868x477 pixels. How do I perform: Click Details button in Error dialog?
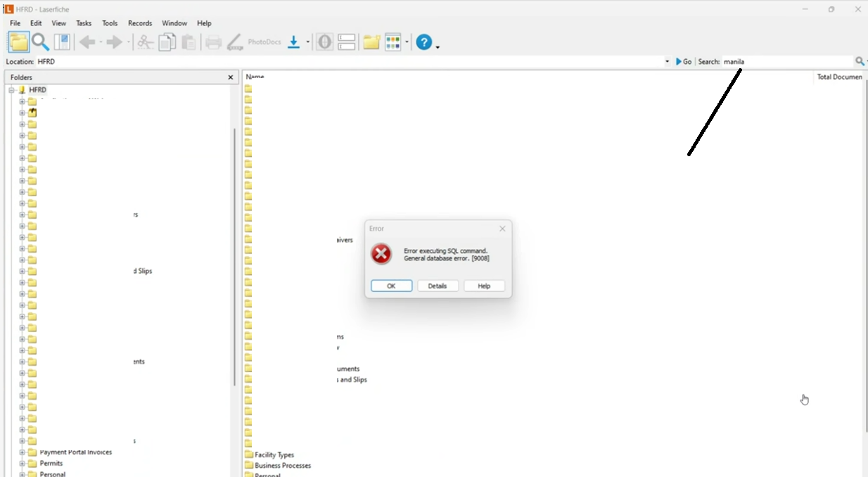[438, 286]
